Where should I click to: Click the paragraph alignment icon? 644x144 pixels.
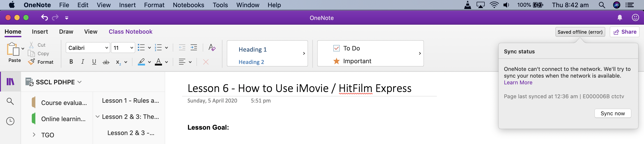coord(182,62)
